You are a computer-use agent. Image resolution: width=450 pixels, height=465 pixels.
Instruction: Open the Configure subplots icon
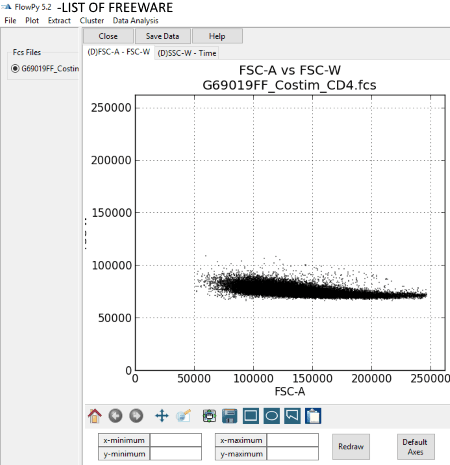click(209, 416)
